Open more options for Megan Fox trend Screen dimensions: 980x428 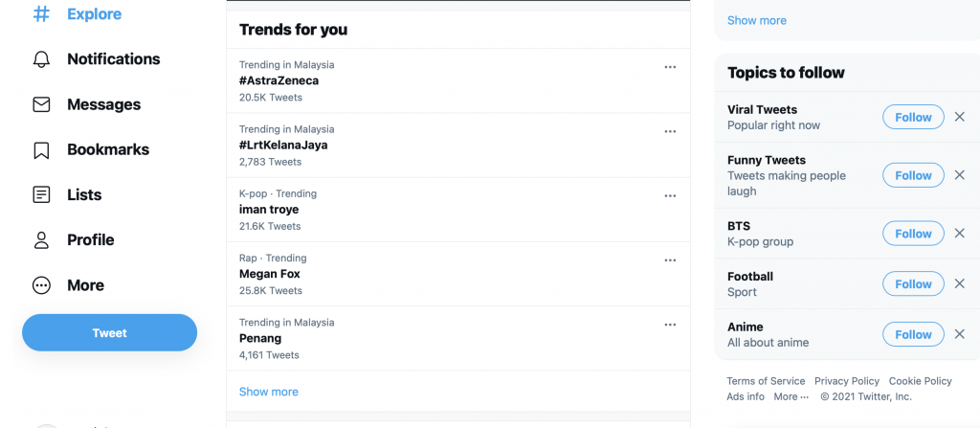(670, 259)
